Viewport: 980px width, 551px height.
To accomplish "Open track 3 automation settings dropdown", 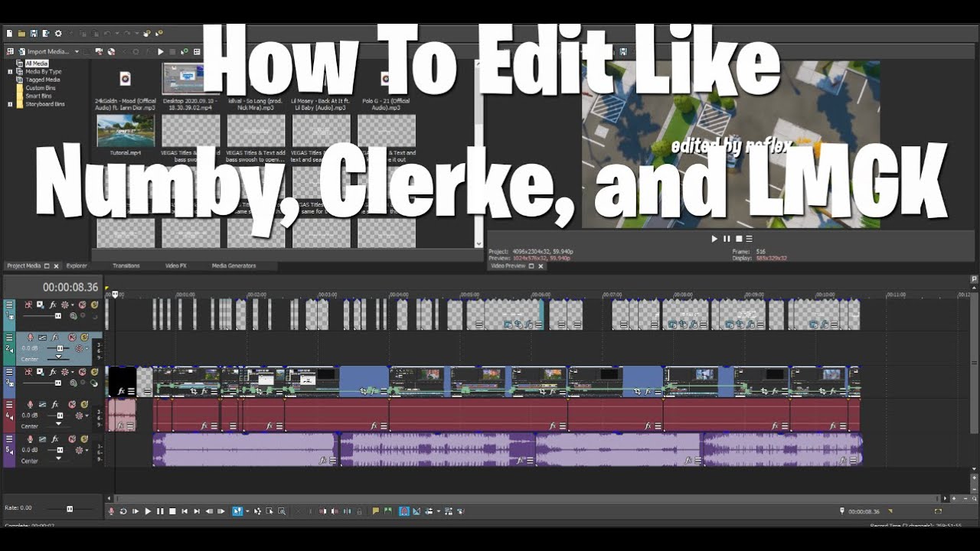I will (72, 372).
